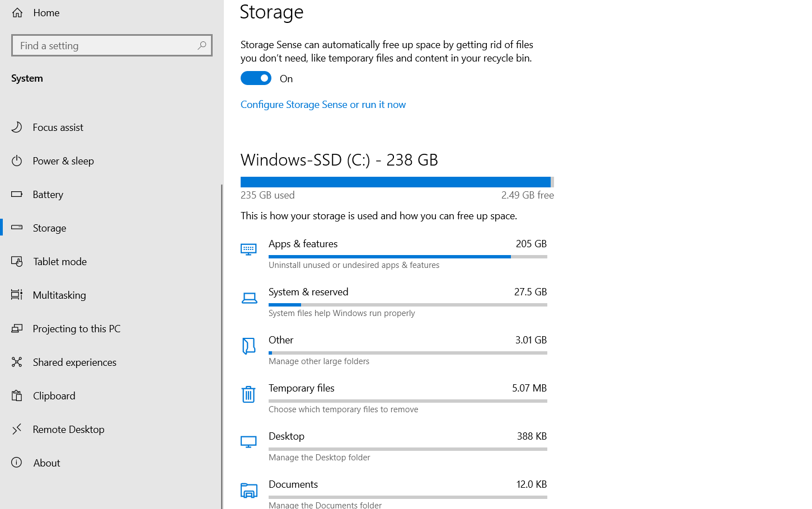
Task: Open the Multitasking settings page
Action: (59, 295)
